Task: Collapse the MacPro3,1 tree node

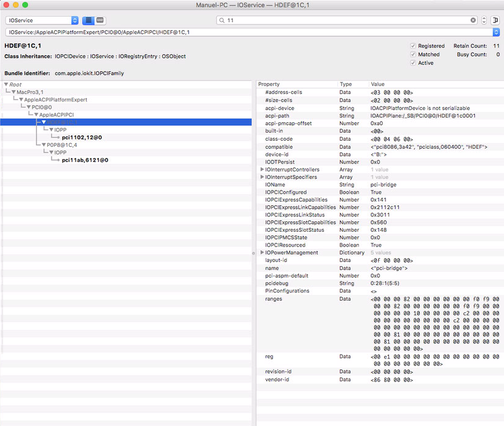Action: [x=14, y=92]
